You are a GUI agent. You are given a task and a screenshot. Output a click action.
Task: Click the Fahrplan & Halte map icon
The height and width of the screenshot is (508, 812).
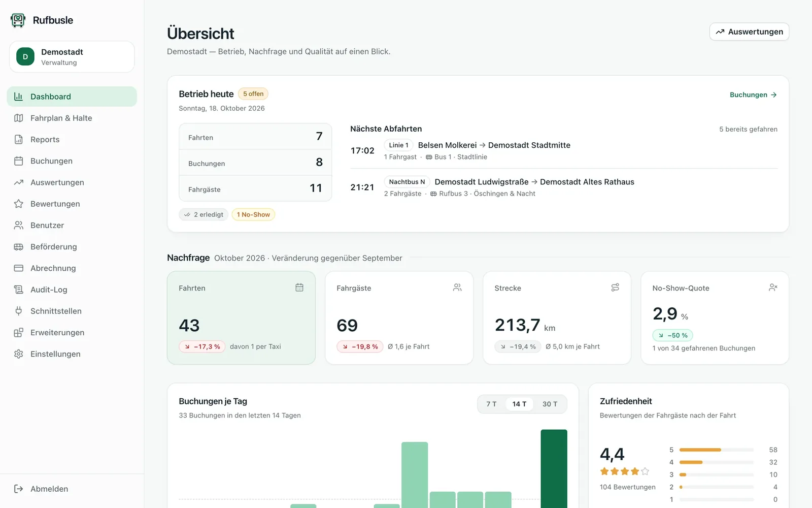point(19,118)
